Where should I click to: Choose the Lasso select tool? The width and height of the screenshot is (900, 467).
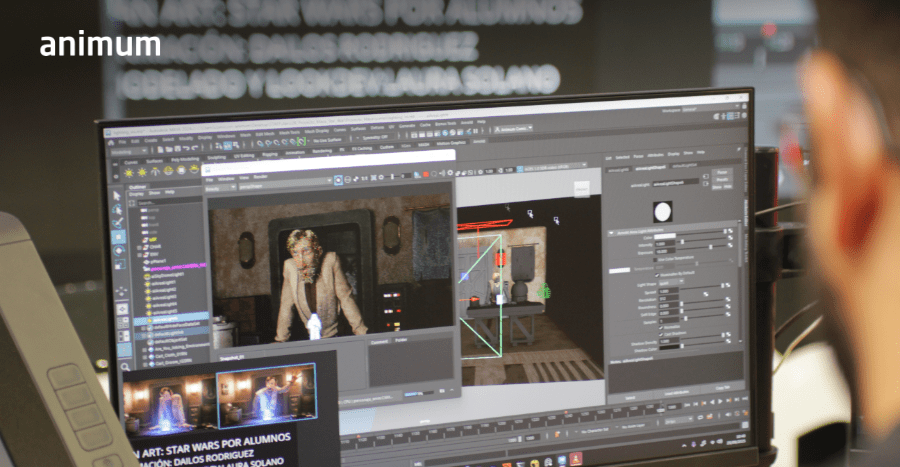[118, 209]
